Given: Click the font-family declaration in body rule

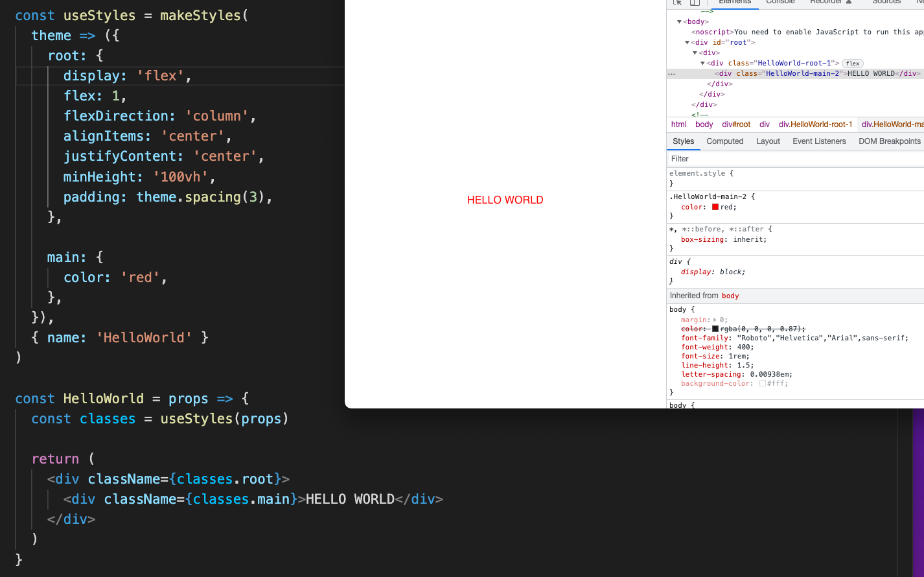Looking at the screenshot, I should coord(794,338).
